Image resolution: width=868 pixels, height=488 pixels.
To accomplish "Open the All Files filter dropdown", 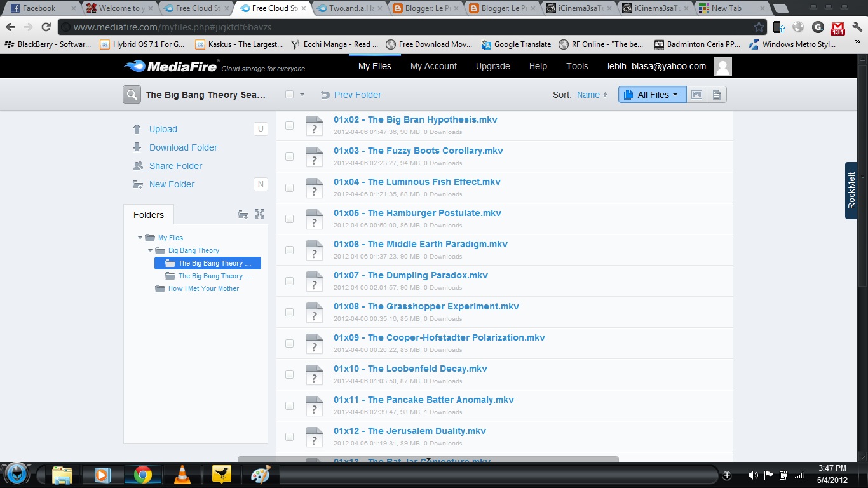I will click(652, 94).
